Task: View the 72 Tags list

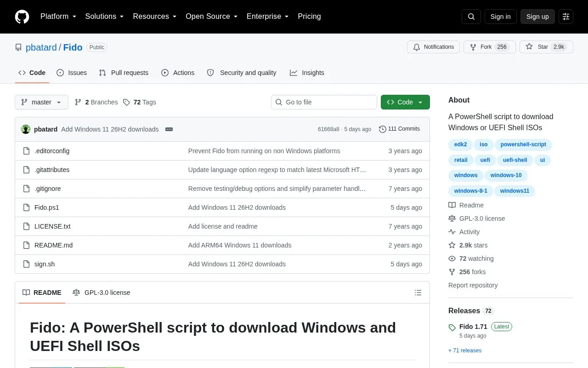Action: [140, 102]
